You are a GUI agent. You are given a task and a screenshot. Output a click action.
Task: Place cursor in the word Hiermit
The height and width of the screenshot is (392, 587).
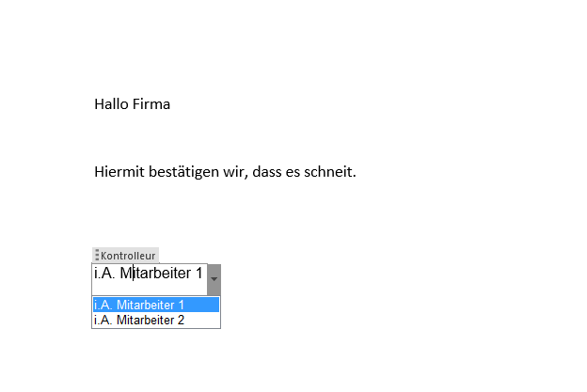click(x=119, y=172)
